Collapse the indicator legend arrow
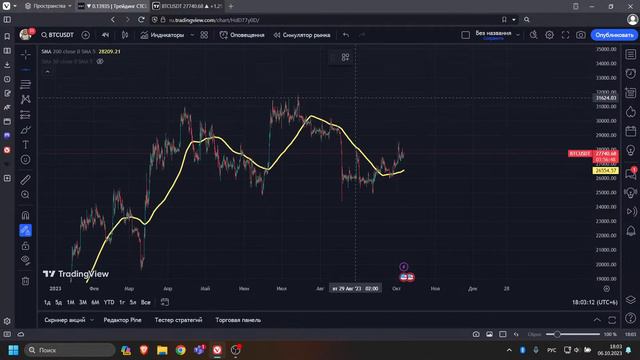Viewport: 640px width, 360px height. (47, 71)
